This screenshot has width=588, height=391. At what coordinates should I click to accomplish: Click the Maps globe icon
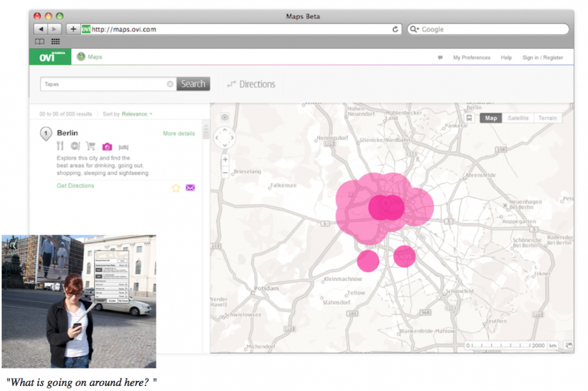click(x=81, y=56)
